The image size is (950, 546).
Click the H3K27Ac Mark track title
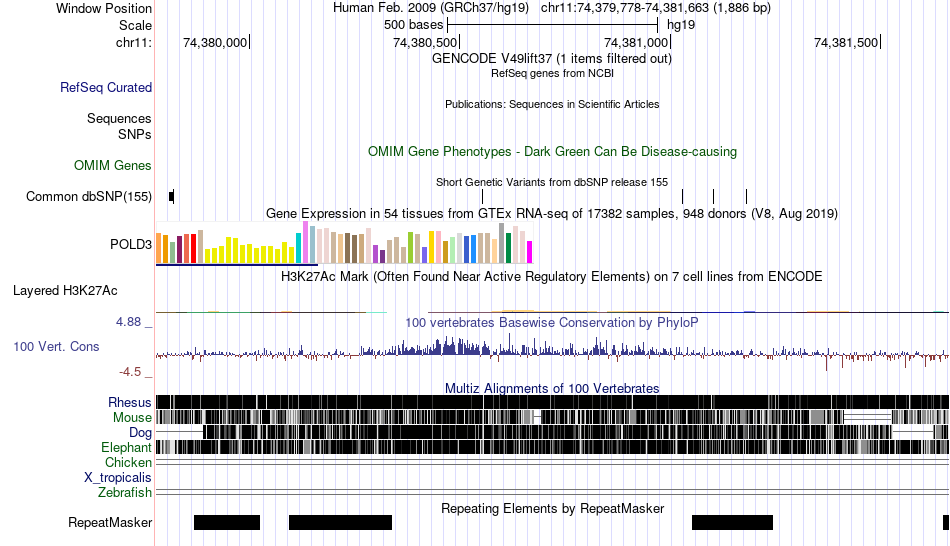click(x=551, y=277)
